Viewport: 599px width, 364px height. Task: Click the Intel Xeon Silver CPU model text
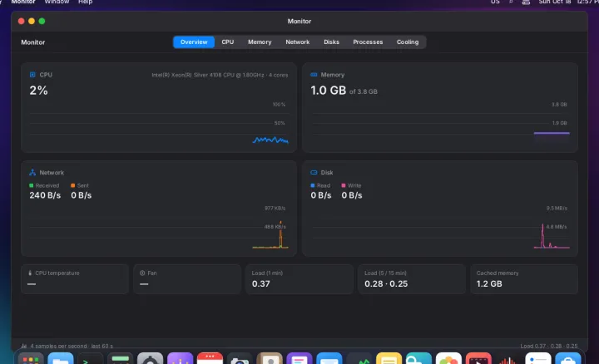220,75
